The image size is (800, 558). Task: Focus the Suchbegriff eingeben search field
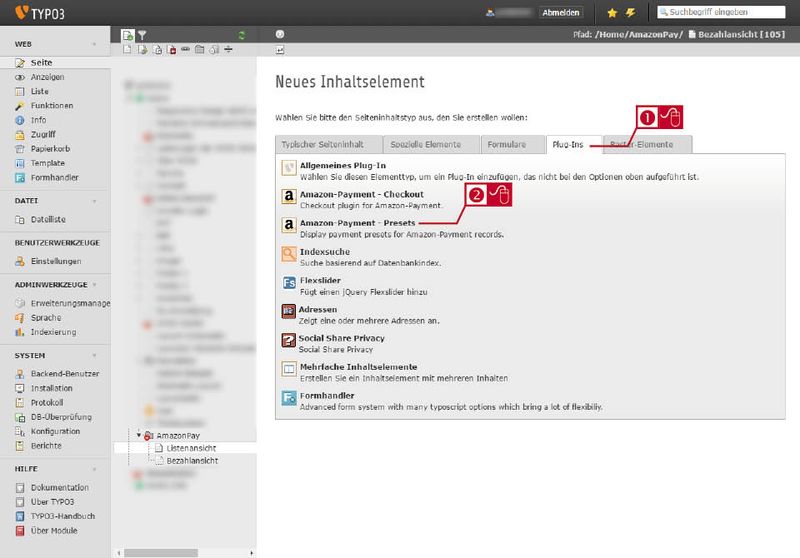(x=721, y=12)
